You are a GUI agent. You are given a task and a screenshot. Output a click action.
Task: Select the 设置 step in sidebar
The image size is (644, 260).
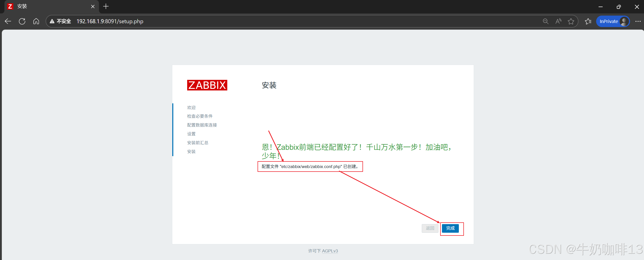pyautogui.click(x=191, y=134)
